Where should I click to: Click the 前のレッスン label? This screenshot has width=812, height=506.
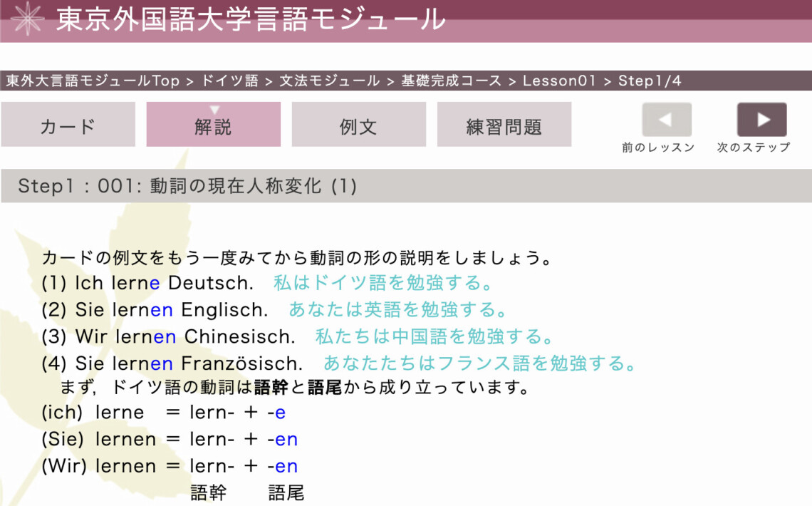[x=658, y=148]
